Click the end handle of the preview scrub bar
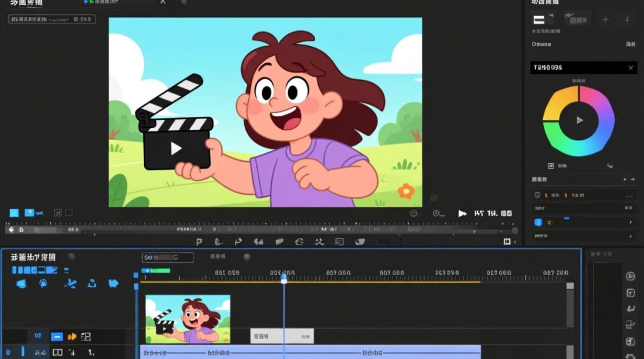Screen dimensions: 644x359 [515, 230]
